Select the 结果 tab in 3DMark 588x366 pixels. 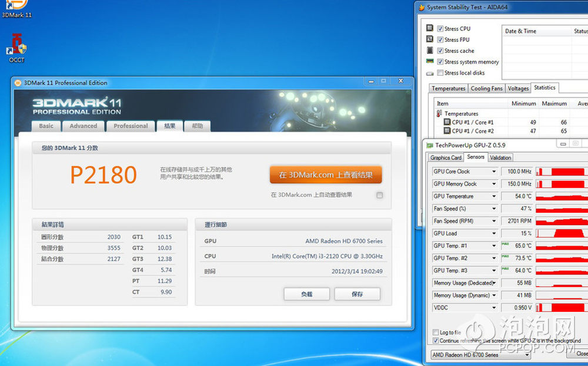click(x=170, y=126)
